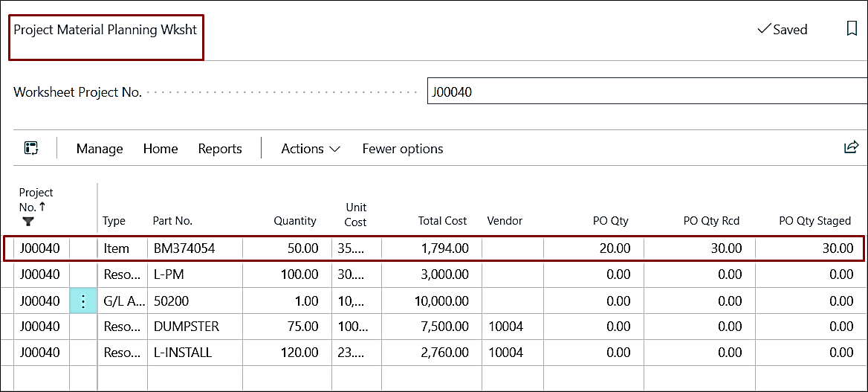Switch to the Home tab
The width and height of the screenshot is (868, 392).
[161, 149]
